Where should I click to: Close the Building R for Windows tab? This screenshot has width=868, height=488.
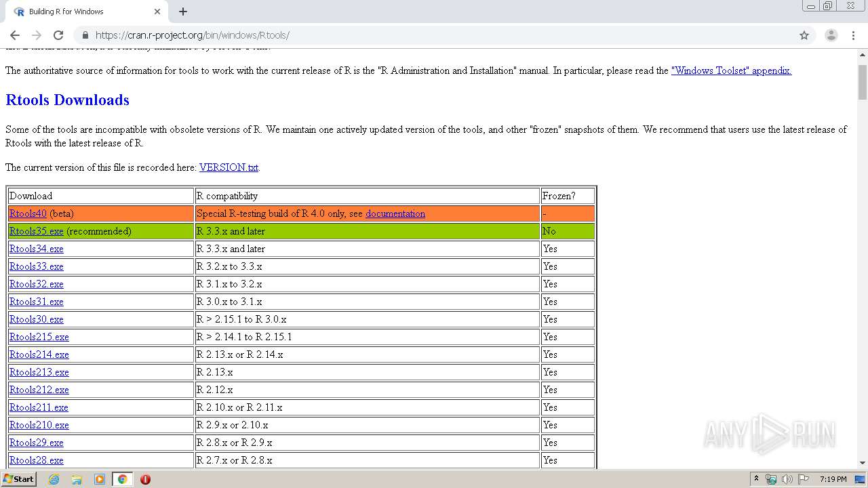click(157, 12)
